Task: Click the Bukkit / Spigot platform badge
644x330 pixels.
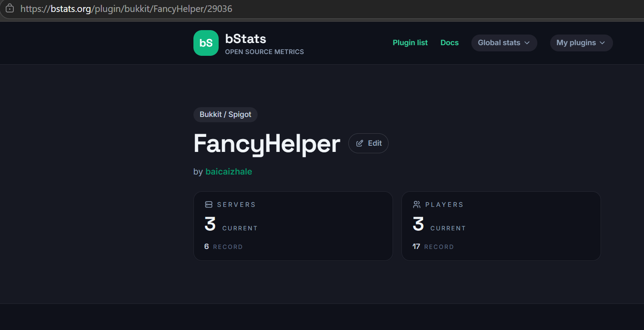Action: point(225,114)
